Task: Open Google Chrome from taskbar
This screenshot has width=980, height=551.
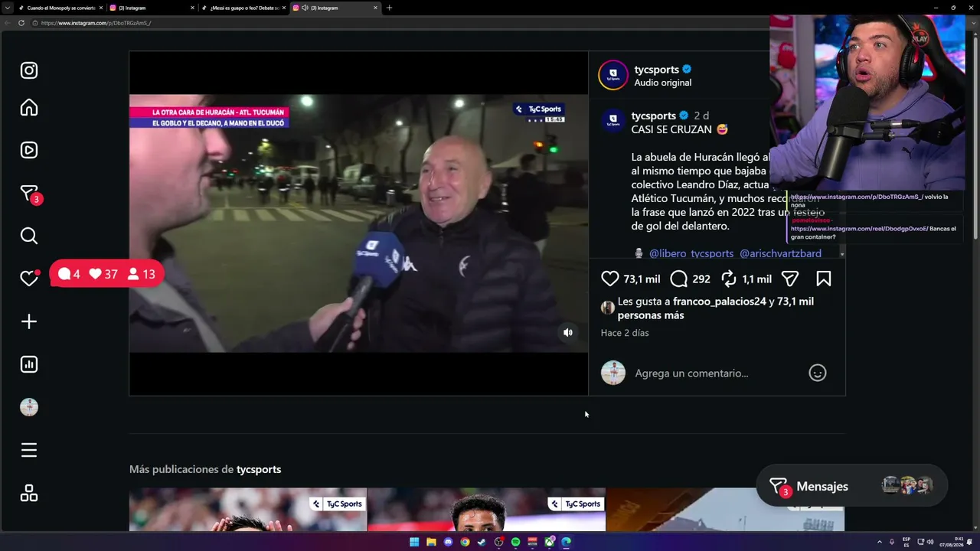Action: pos(465,542)
